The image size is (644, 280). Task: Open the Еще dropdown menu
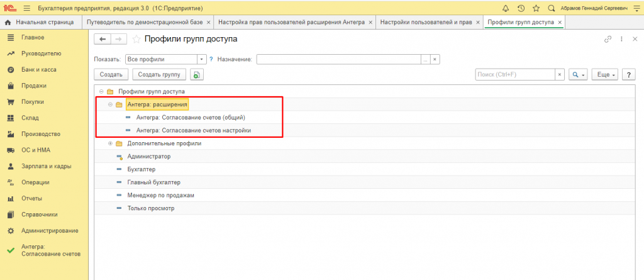click(606, 74)
